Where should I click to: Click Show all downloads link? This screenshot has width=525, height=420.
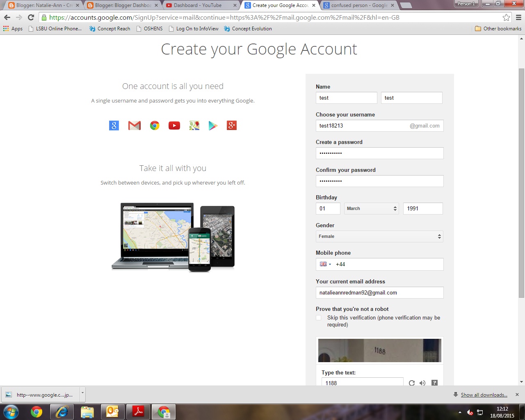[484, 395]
